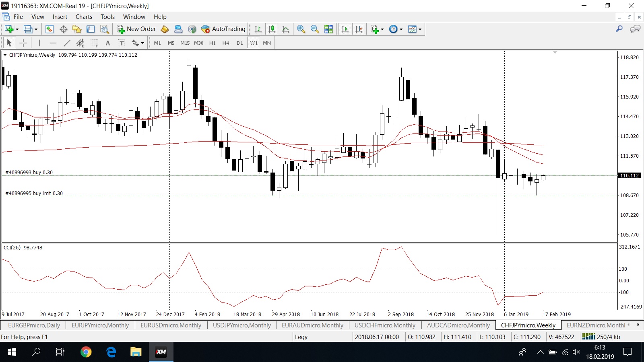Switch to D1 timeframe
The width and height of the screenshot is (644, 362).
(x=240, y=43)
